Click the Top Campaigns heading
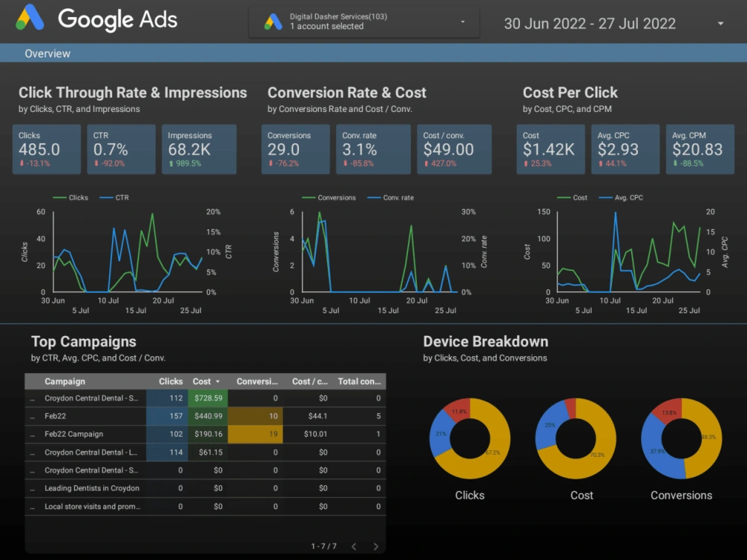The width and height of the screenshot is (747, 560). [84, 341]
